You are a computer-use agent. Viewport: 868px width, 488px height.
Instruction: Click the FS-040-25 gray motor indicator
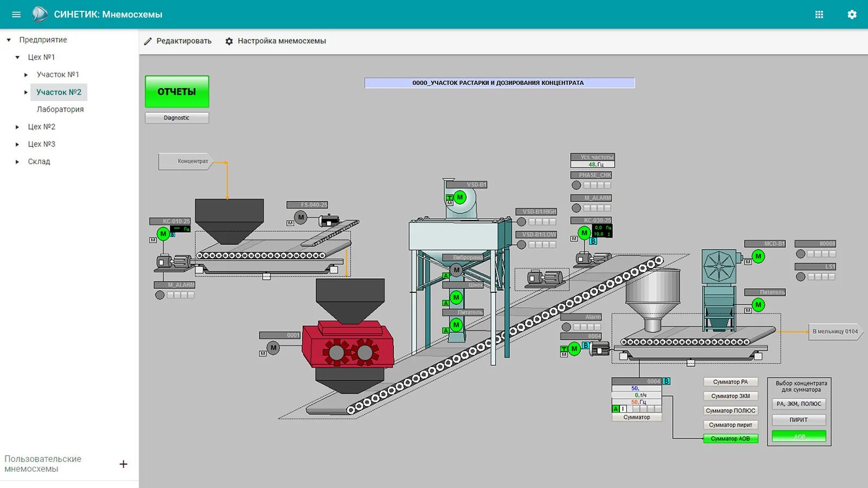(x=301, y=217)
